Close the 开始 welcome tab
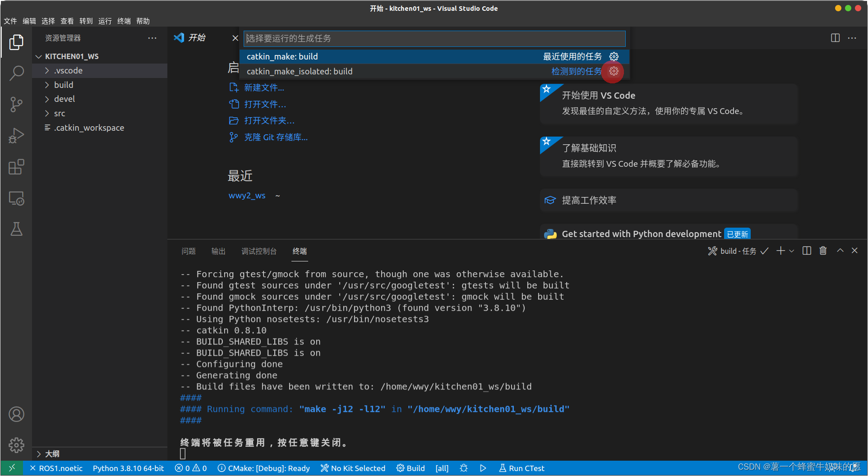The width and height of the screenshot is (868, 476). click(x=235, y=38)
